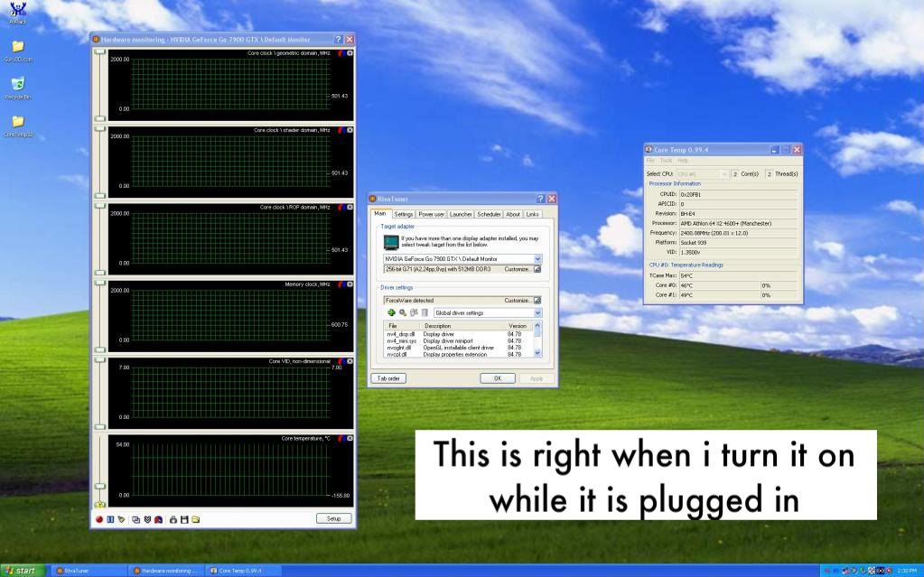924x577 pixels.
Task: Click the yellow folder icon in monitoring toolbar
Action: pos(196,519)
